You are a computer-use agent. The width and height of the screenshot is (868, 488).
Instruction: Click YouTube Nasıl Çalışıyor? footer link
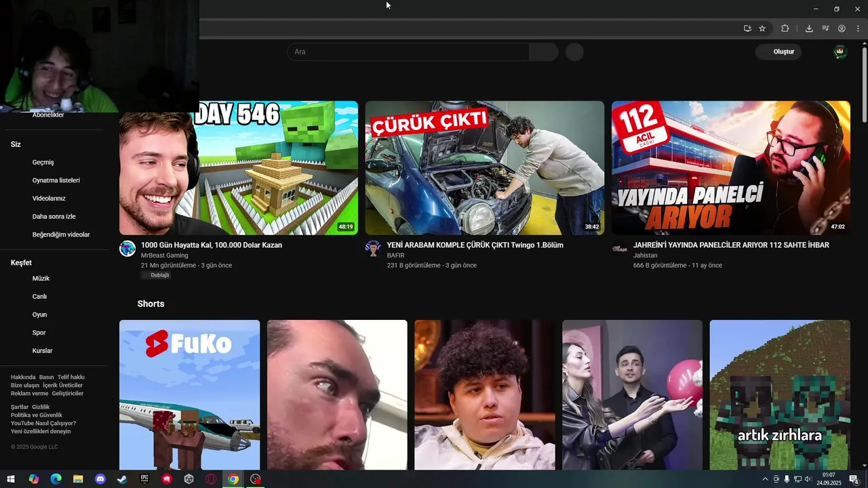43,423
